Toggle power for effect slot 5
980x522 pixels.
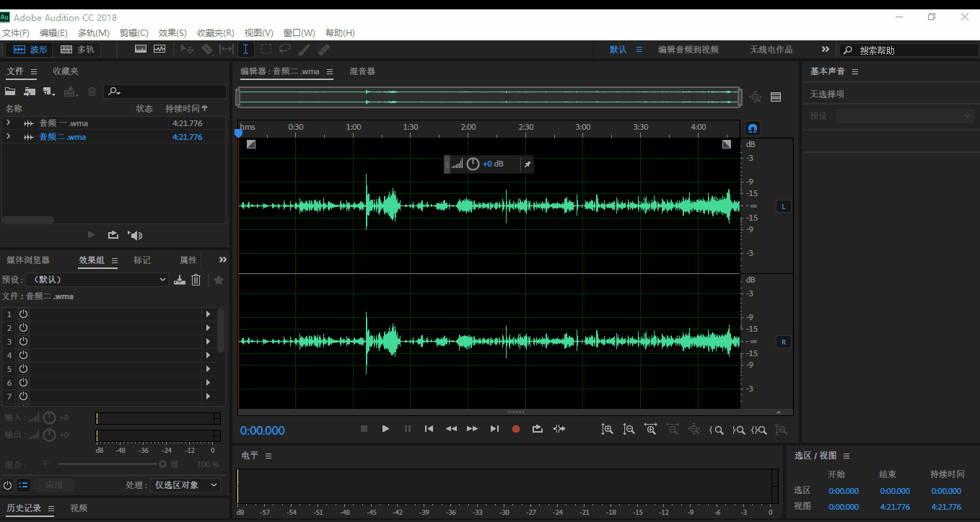click(23, 369)
